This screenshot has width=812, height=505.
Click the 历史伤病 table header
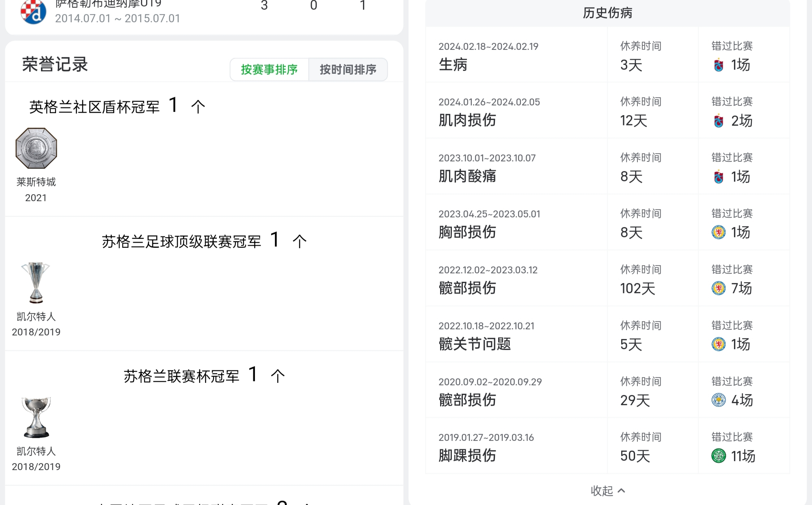[x=607, y=13]
